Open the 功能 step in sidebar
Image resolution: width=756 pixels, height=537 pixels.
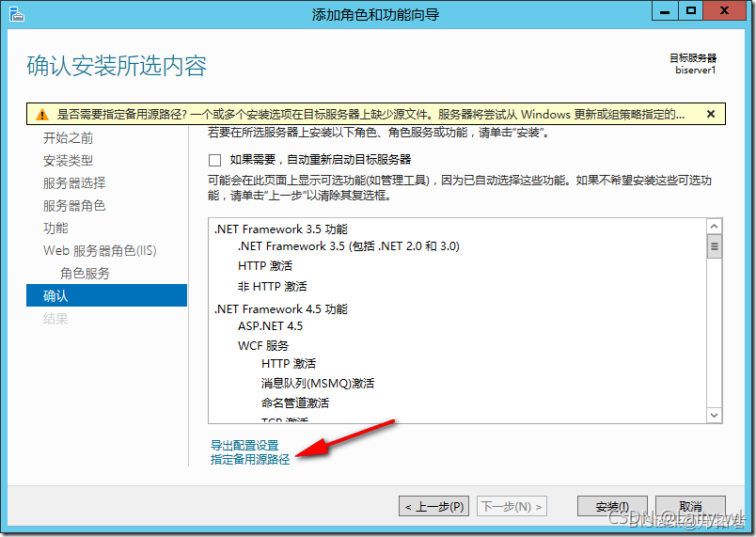pos(55,228)
